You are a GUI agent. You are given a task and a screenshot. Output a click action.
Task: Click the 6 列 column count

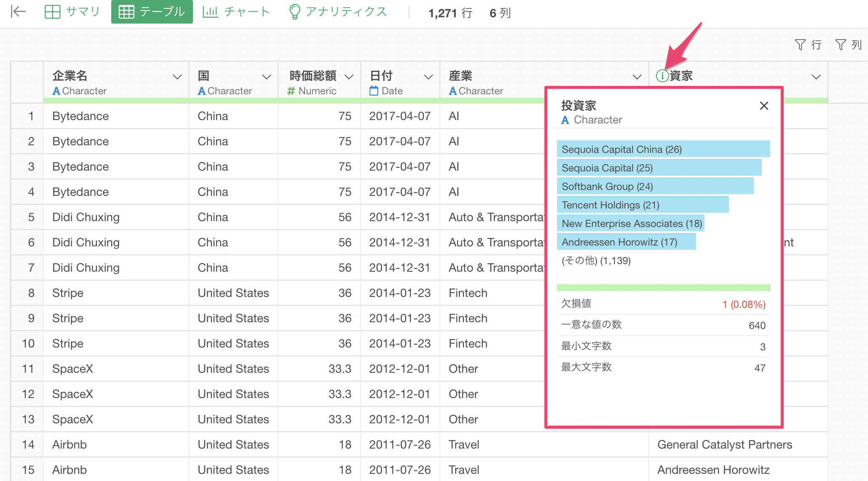[500, 13]
